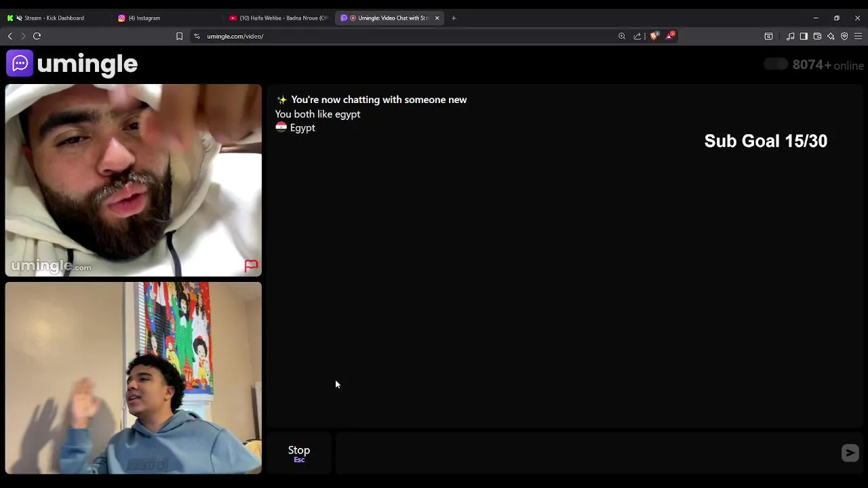Minimize the browser window
Image resolution: width=868 pixels, height=488 pixels.
(816, 18)
